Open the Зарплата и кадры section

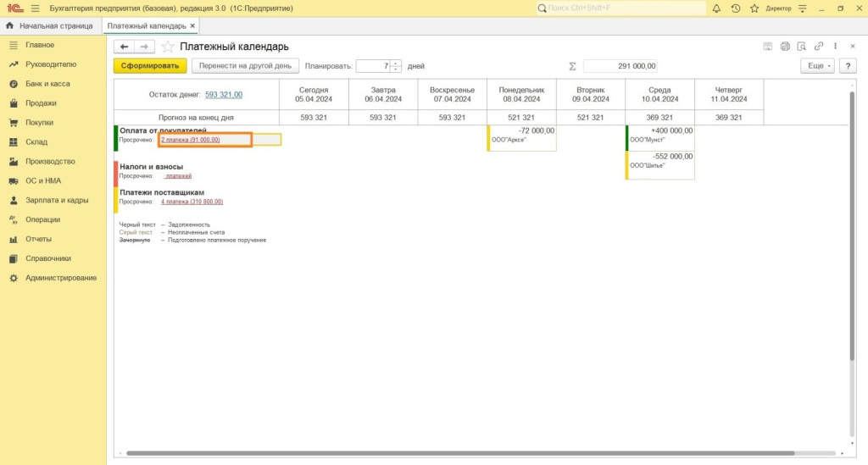tap(57, 201)
